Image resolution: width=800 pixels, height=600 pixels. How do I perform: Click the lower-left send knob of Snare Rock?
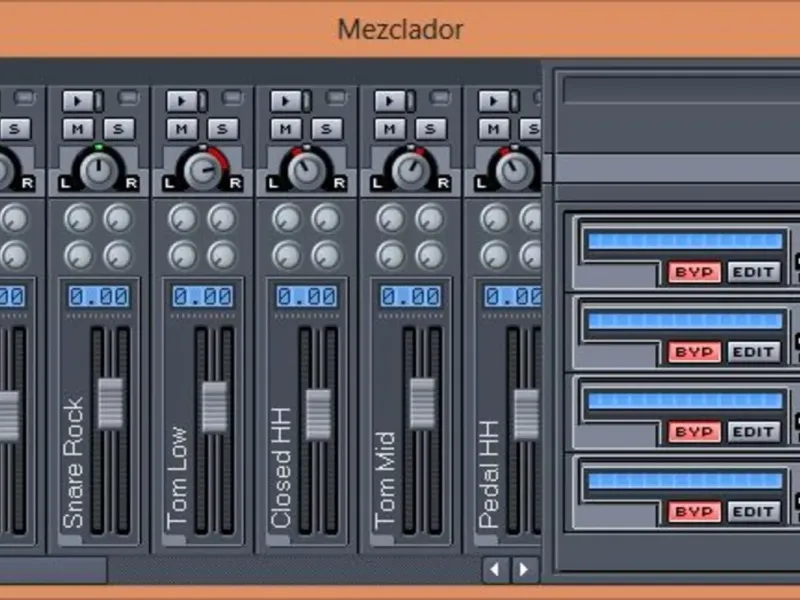click(79, 255)
